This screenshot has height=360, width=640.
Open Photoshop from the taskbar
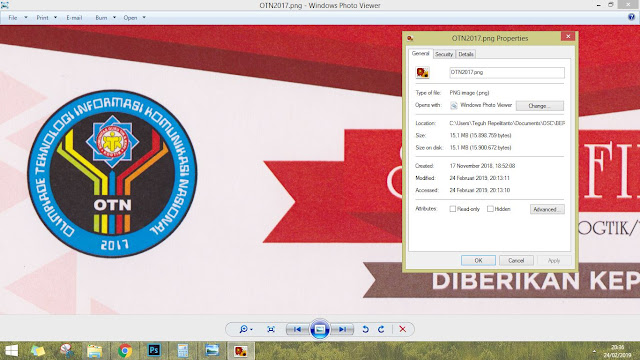(154, 350)
